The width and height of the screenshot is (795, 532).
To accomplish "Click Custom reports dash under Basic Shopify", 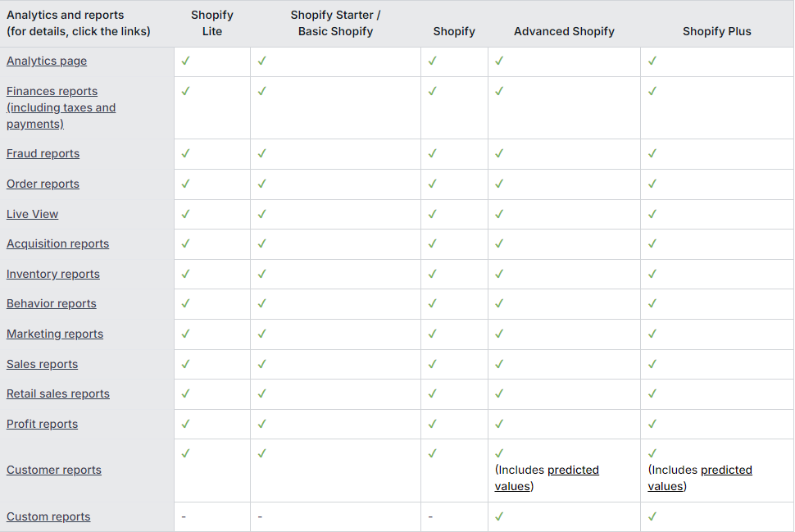I will coord(260,516).
